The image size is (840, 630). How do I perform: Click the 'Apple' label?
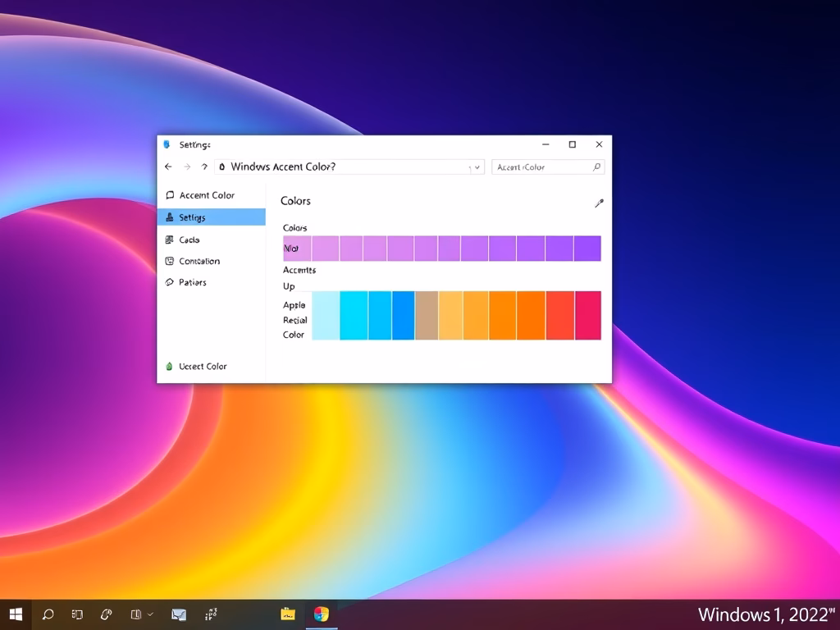click(x=294, y=305)
